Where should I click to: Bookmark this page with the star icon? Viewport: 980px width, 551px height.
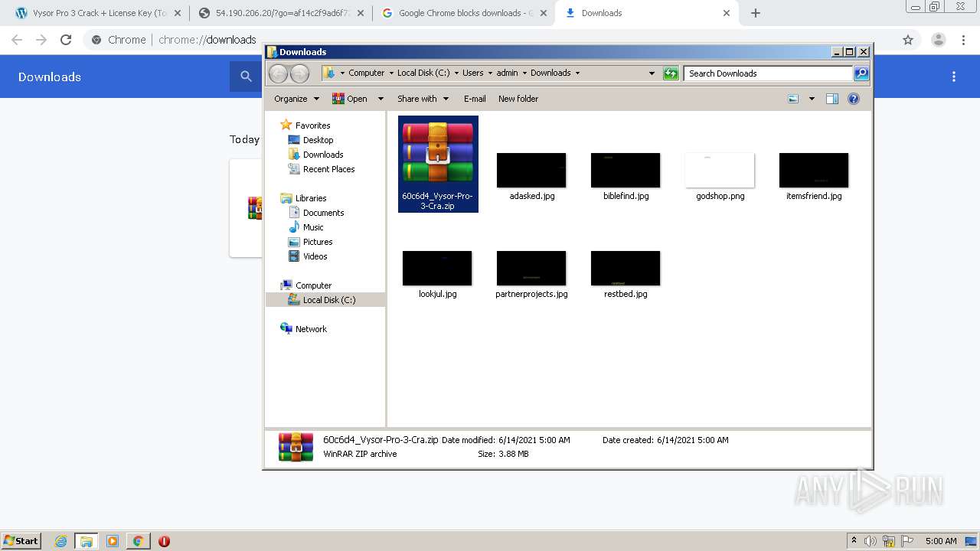click(x=908, y=40)
